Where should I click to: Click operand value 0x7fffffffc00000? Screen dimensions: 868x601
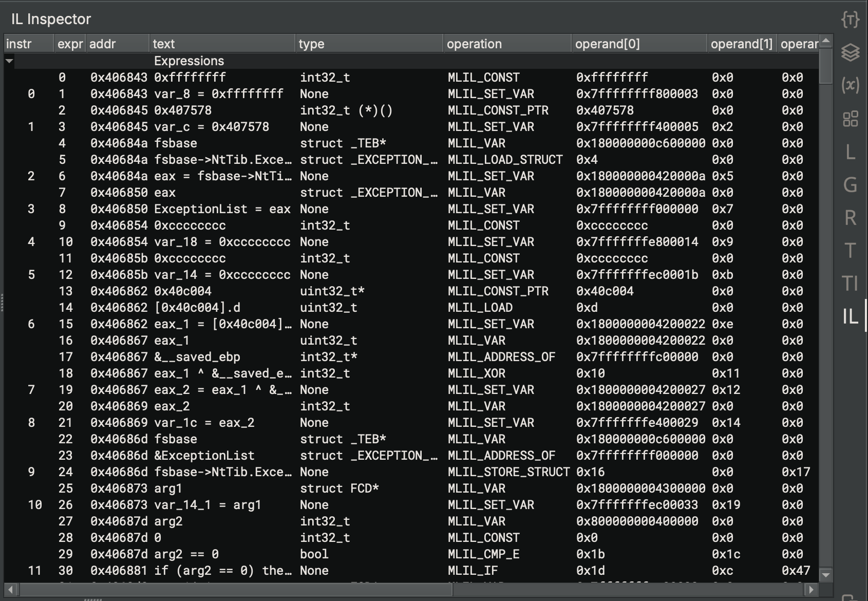click(x=637, y=357)
